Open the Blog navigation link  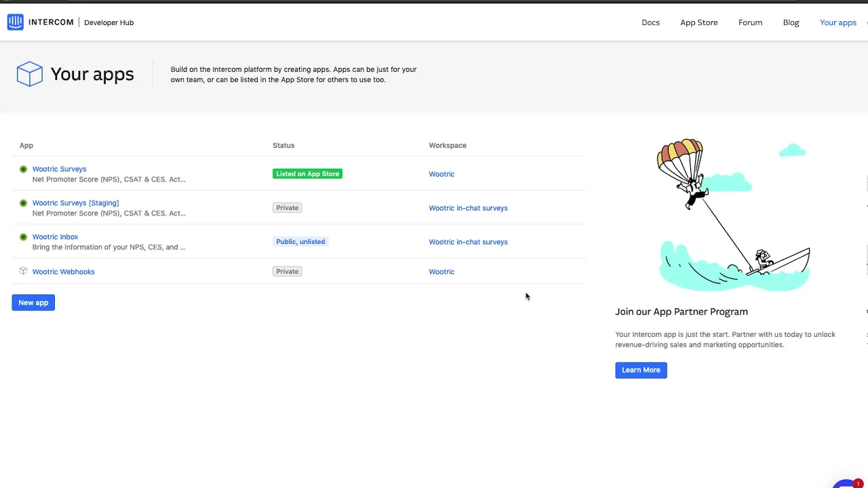pos(791,22)
